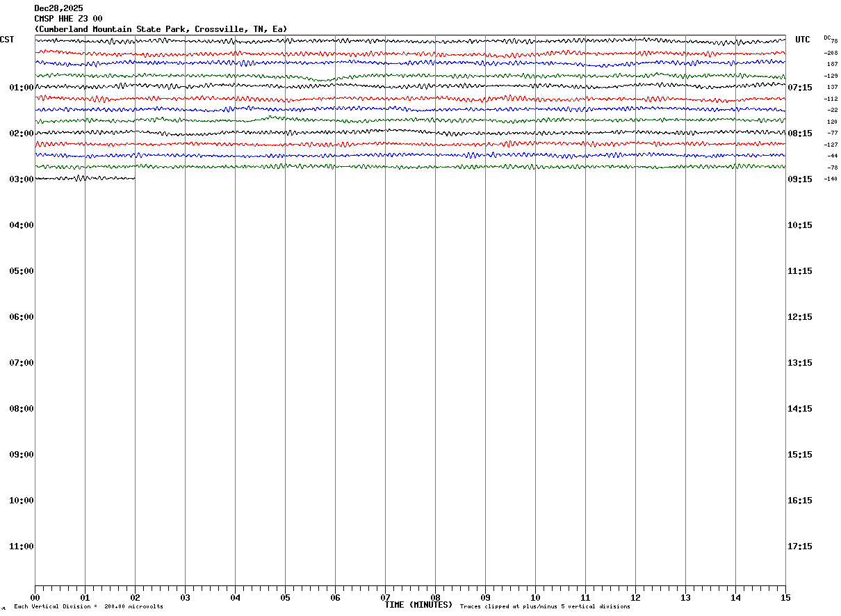Pick minute tick label 12 on time axis
The height and width of the screenshot is (616, 841).
[635, 598]
